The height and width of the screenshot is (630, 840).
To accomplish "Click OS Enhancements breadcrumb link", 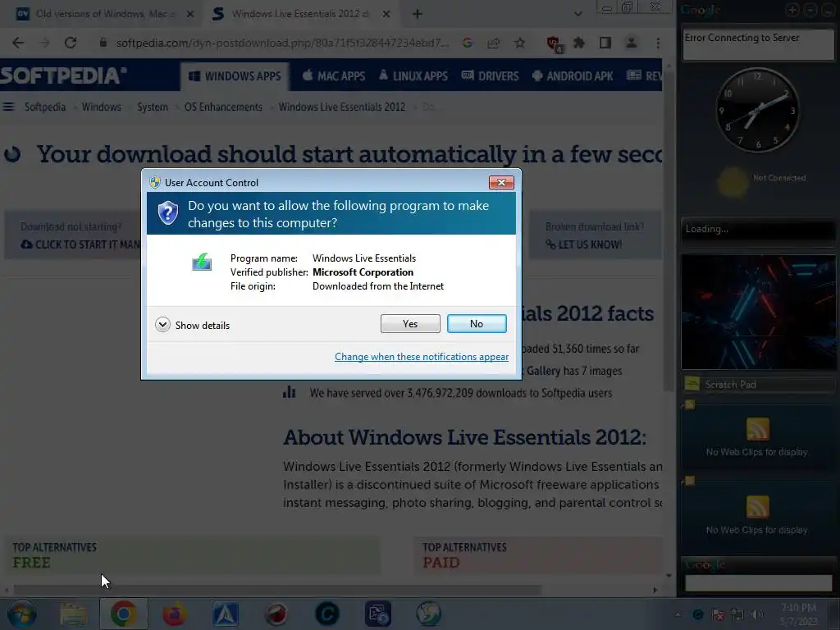I will [x=223, y=107].
